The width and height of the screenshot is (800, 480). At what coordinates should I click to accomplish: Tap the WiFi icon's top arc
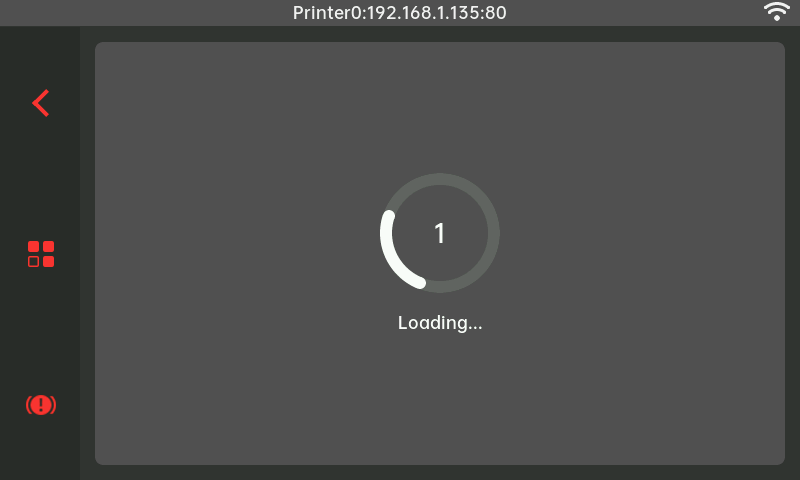click(x=777, y=5)
